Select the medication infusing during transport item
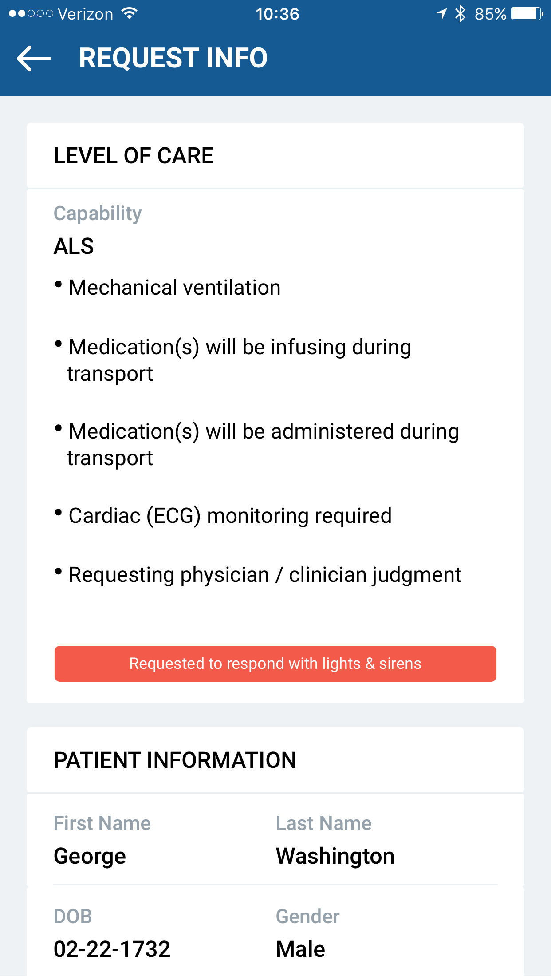 coord(240,360)
